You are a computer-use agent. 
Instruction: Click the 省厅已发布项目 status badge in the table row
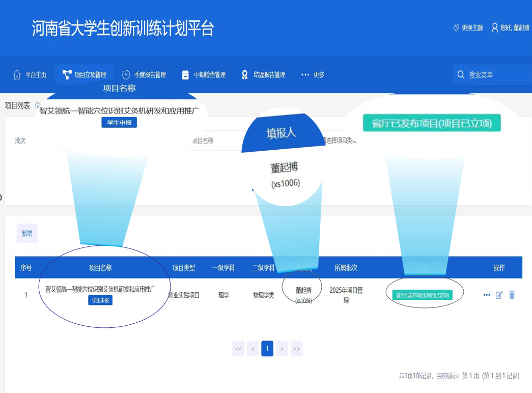[x=423, y=295]
